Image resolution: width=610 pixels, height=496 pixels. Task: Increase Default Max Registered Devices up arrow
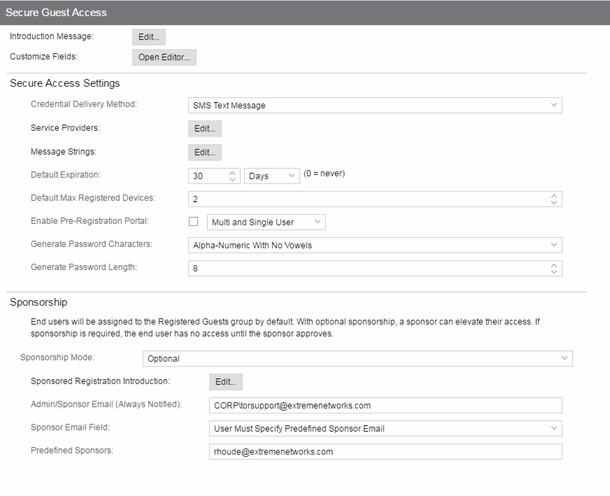pyautogui.click(x=554, y=196)
